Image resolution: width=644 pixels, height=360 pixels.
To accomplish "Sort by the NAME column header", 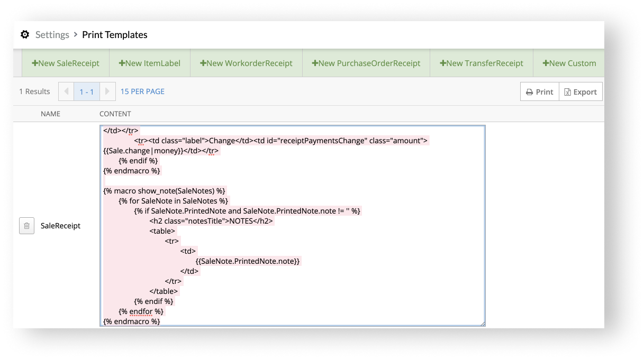I will 50,114.
